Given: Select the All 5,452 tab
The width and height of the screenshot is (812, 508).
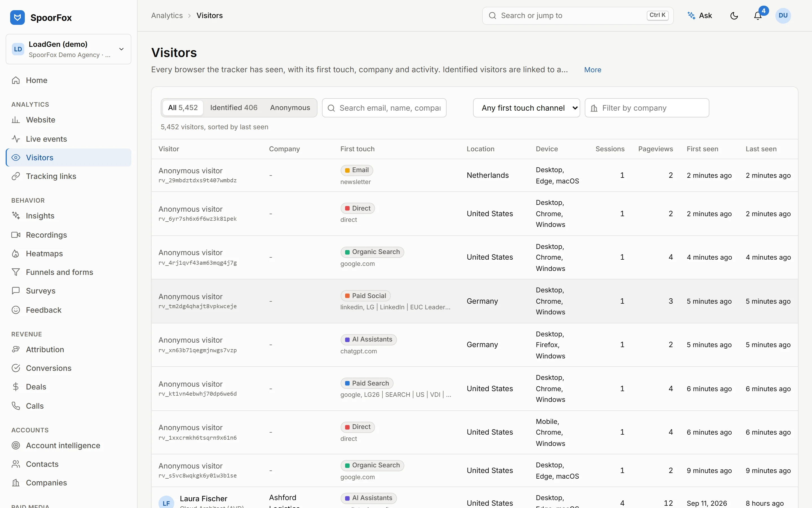Looking at the screenshot, I should [183, 108].
